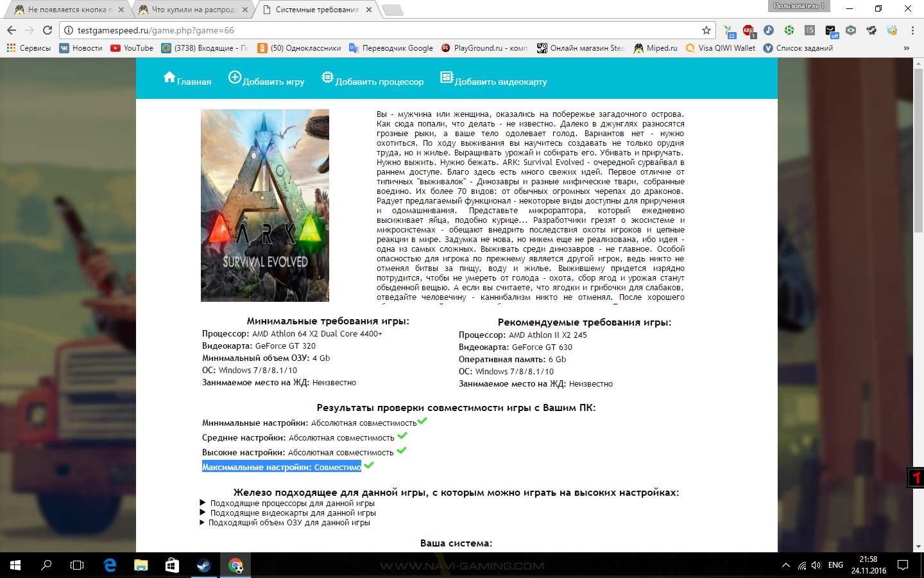Open the blue music note extension

click(769, 30)
